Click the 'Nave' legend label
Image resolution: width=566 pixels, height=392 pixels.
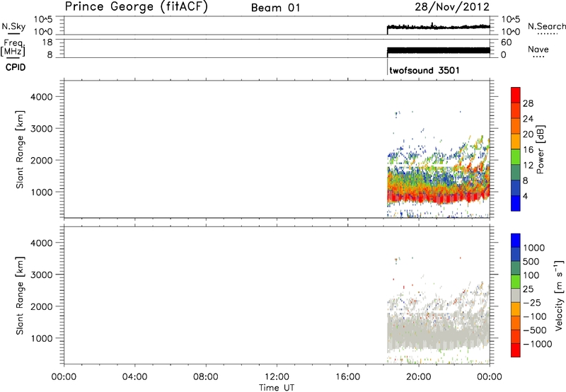[538, 49]
